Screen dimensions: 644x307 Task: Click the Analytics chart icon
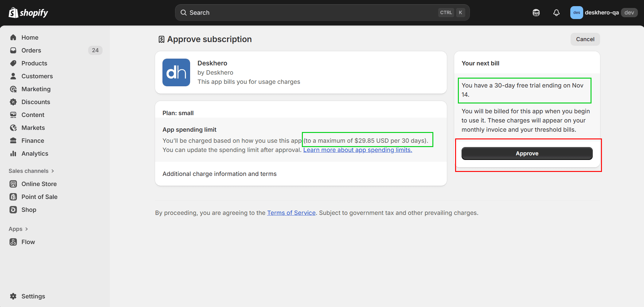[13, 153]
